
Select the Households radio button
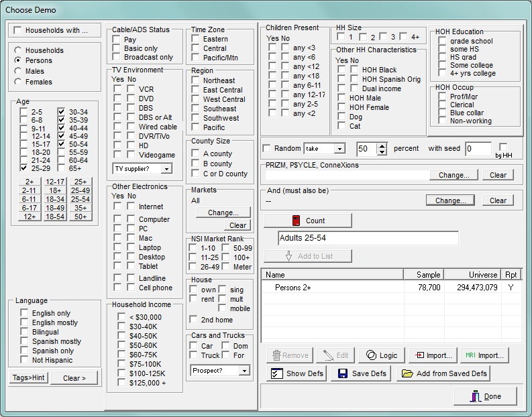click(17, 50)
